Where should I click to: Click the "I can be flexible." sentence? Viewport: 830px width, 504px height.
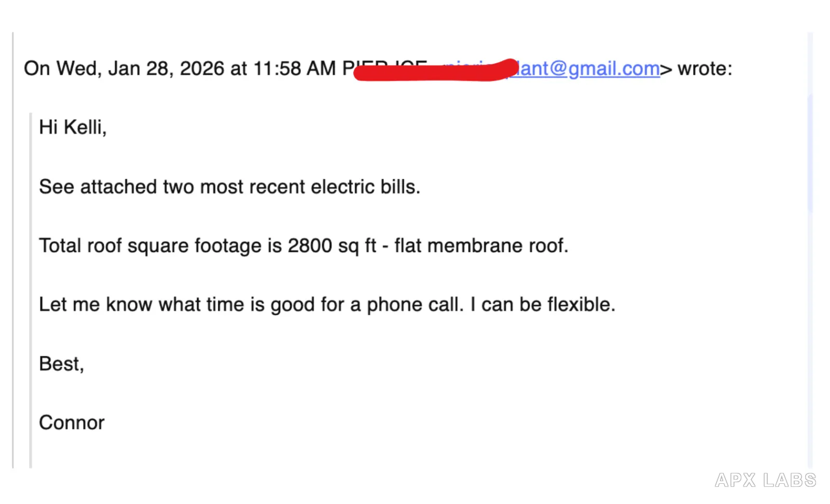(543, 304)
